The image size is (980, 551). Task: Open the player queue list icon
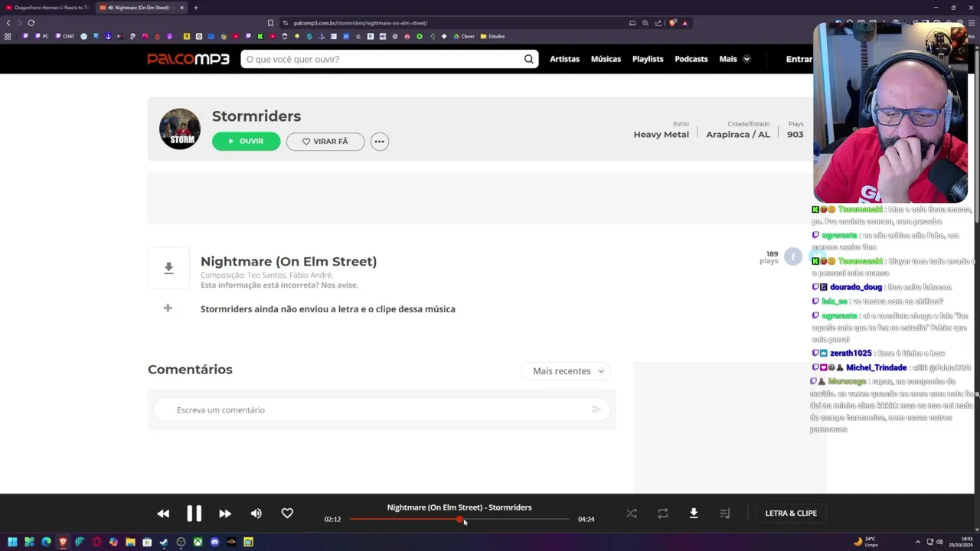coord(724,514)
